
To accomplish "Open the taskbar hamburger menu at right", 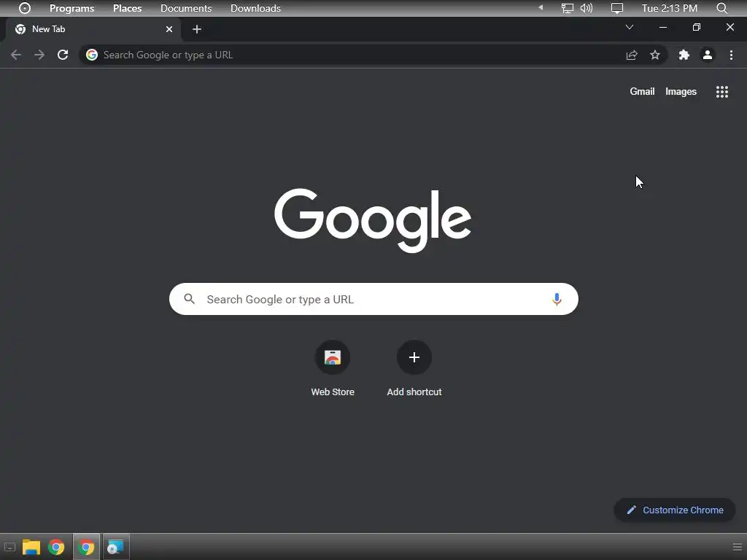I will point(737,547).
